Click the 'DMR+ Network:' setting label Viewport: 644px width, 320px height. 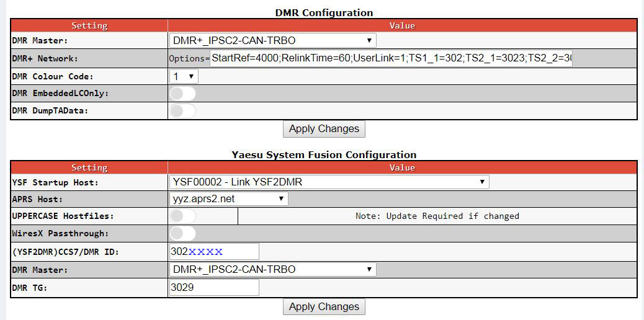tap(45, 58)
